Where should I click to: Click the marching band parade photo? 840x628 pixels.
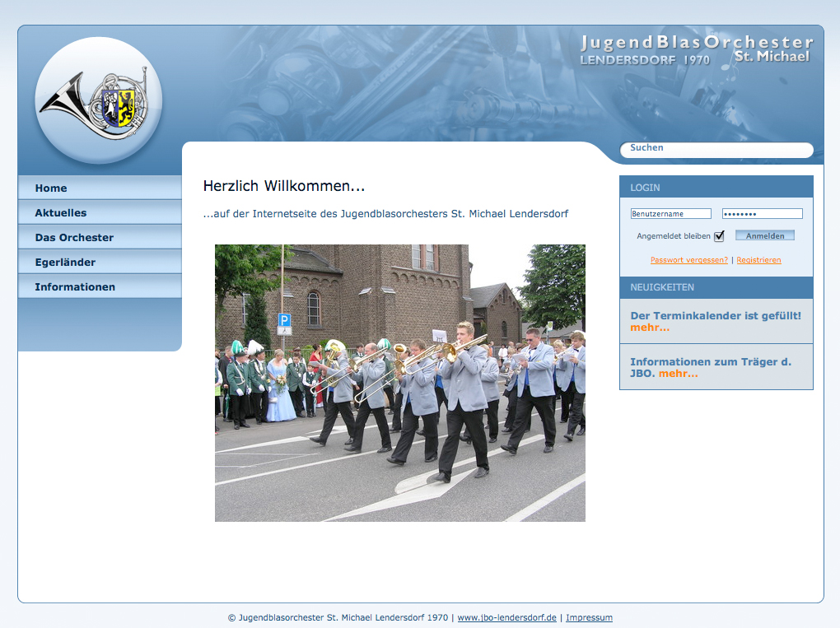click(400, 384)
